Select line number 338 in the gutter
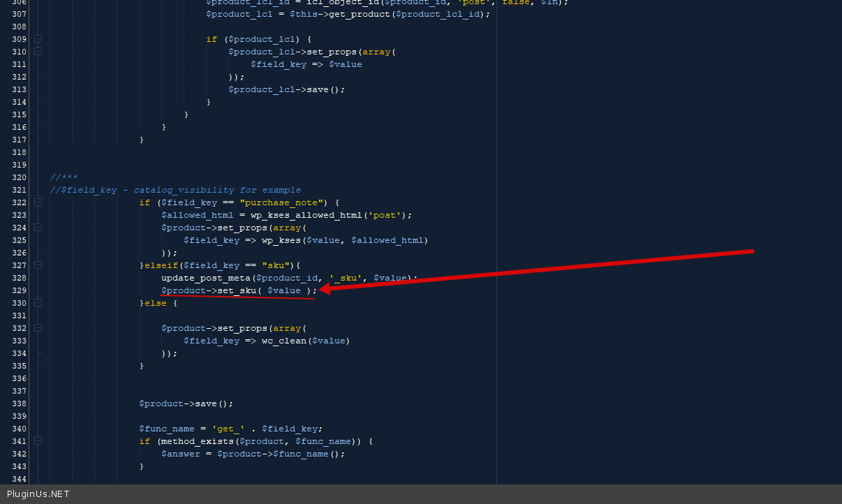842x504 pixels. [x=20, y=403]
